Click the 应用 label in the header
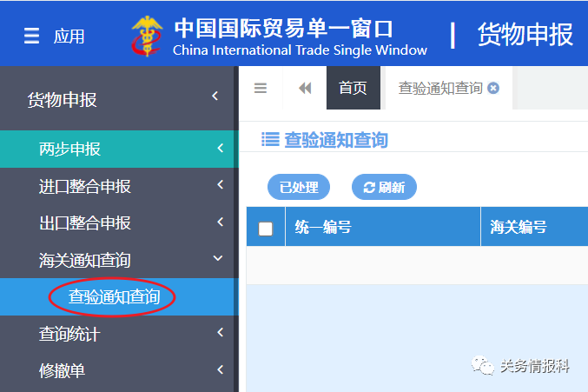The height and width of the screenshot is (392, 588). tap(69, 37)
